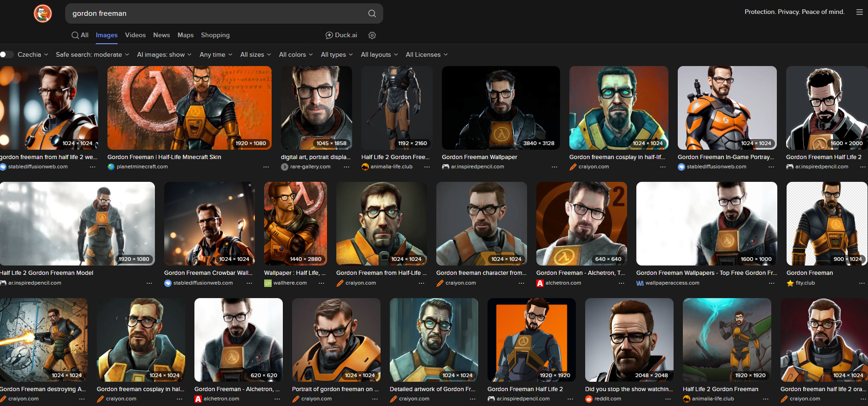
Task: Expand the All layouts filter
Action: click(x=380, y=55)
